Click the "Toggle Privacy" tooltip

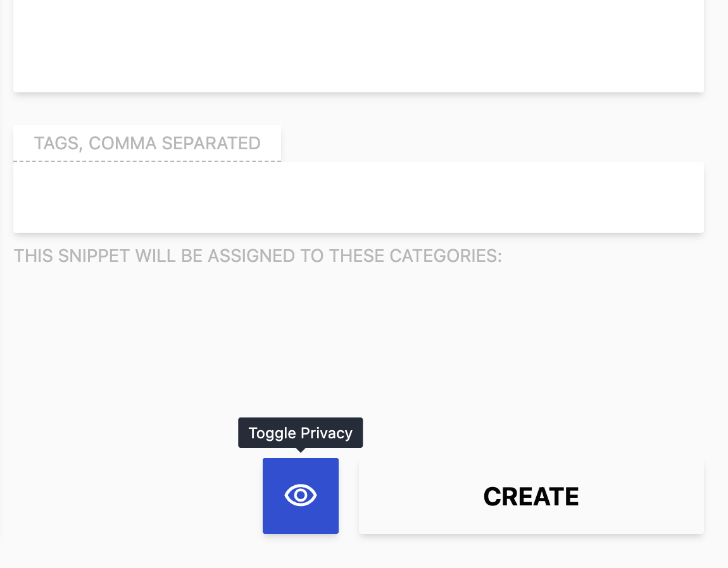300,433
